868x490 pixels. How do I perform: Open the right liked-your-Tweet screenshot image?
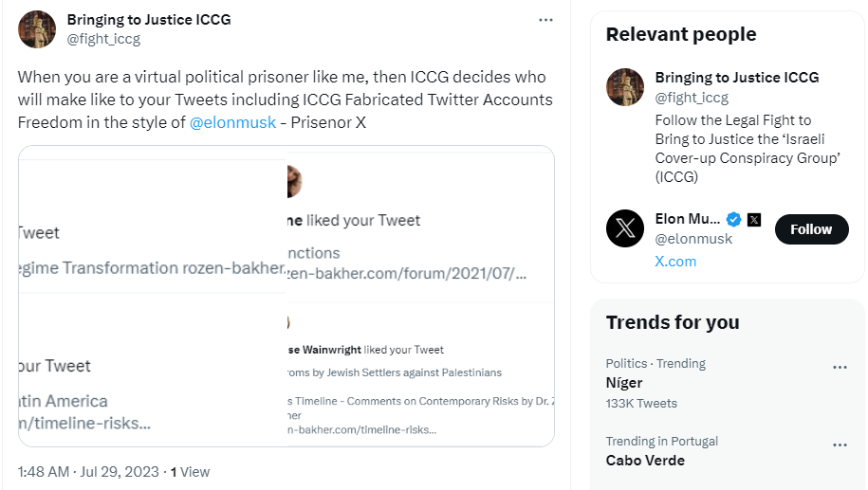pos(419,296)
